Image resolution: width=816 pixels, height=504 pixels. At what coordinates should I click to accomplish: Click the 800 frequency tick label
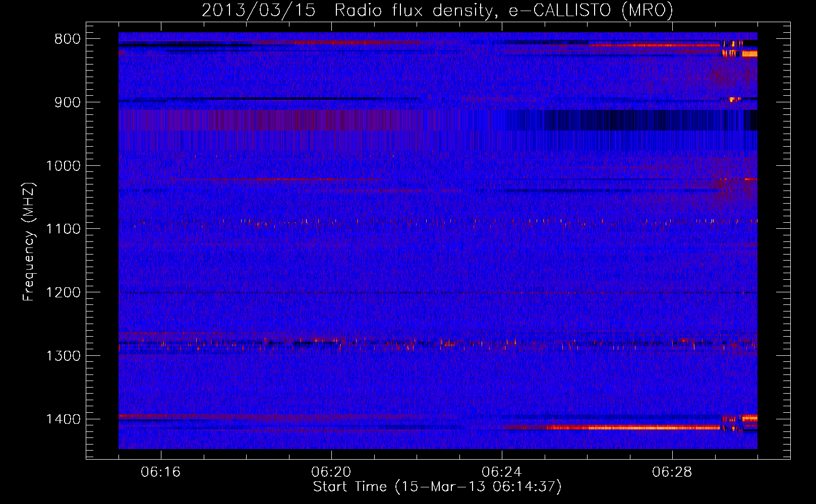[x=68, y=39]
